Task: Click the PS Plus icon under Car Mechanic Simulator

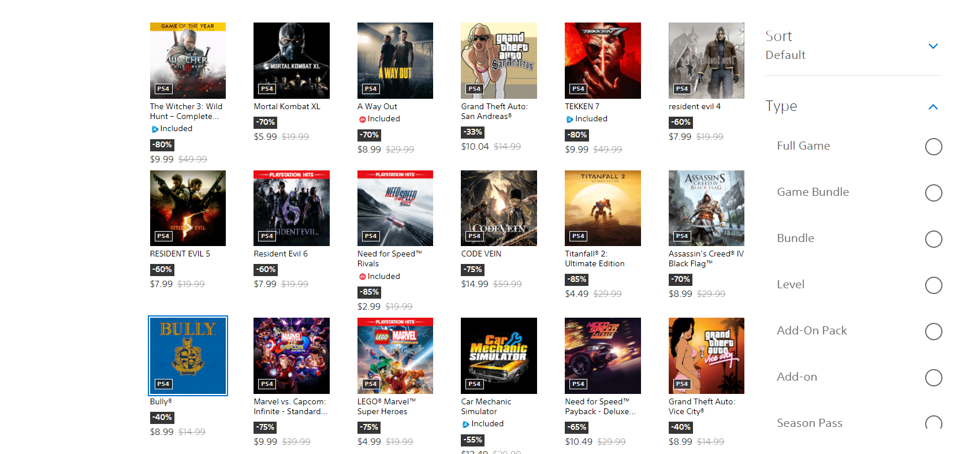Action: point(466,425)
